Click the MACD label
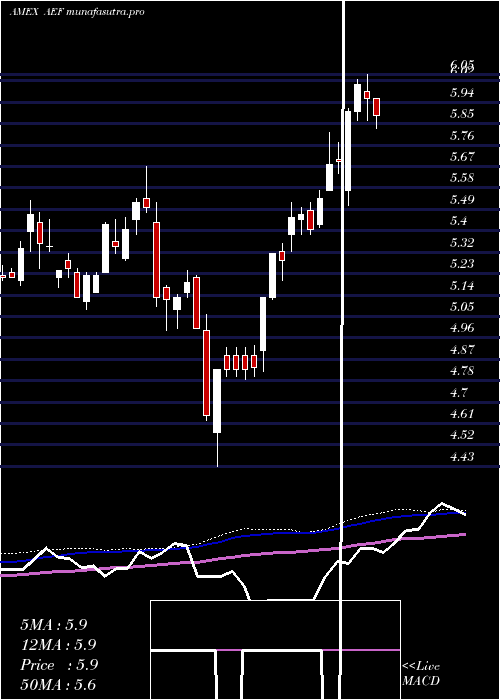 pyautogui.click(x=421, y=681)
